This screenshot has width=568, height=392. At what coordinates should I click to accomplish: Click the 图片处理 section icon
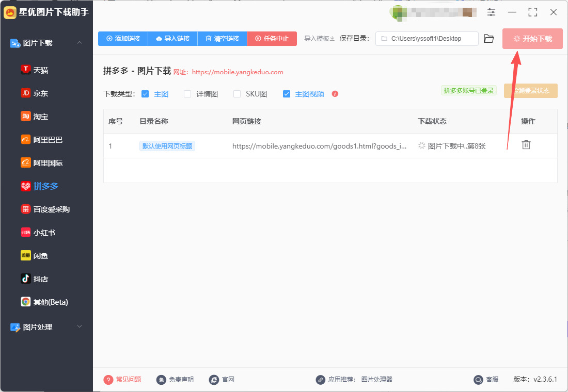[15, 327]
